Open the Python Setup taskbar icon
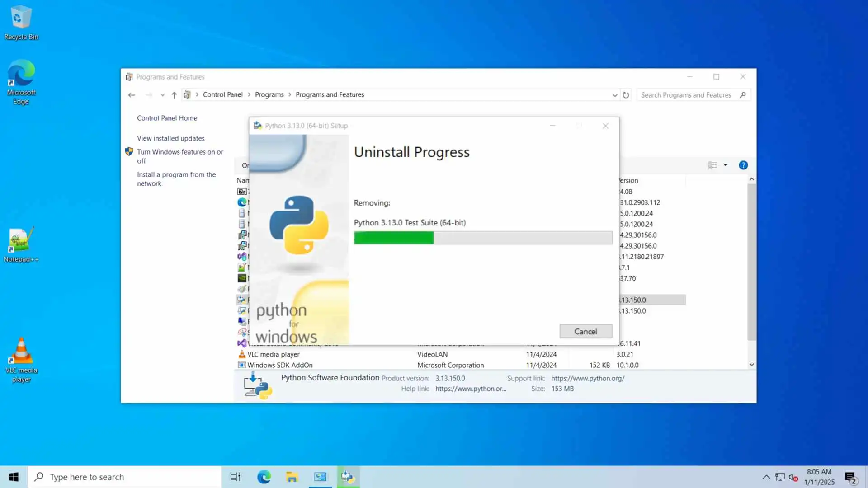Image resolution: width=868 pixels, height=488 pixels. tap(348, 477)
